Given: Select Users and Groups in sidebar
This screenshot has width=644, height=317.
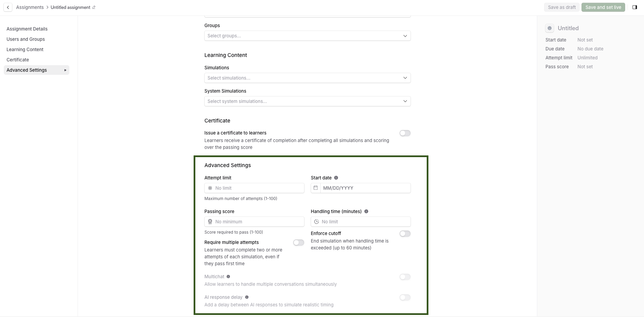Looking at the screenshot, I should (x=26, y=39).
